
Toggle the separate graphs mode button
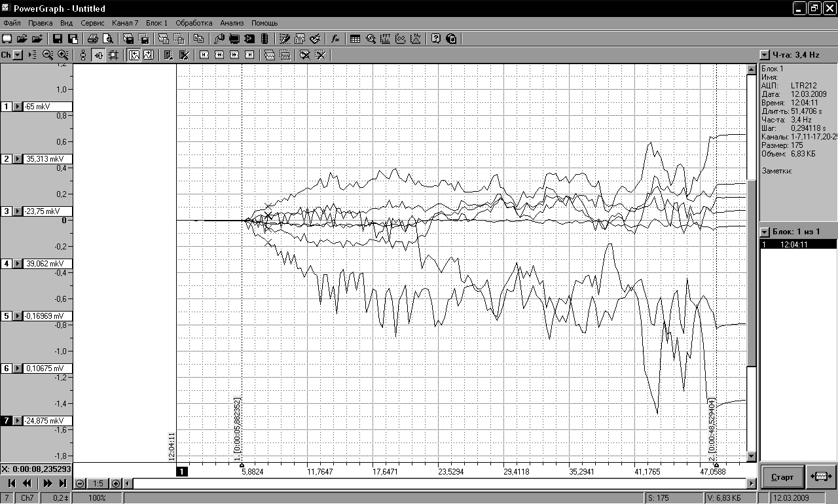click(149, 55)
